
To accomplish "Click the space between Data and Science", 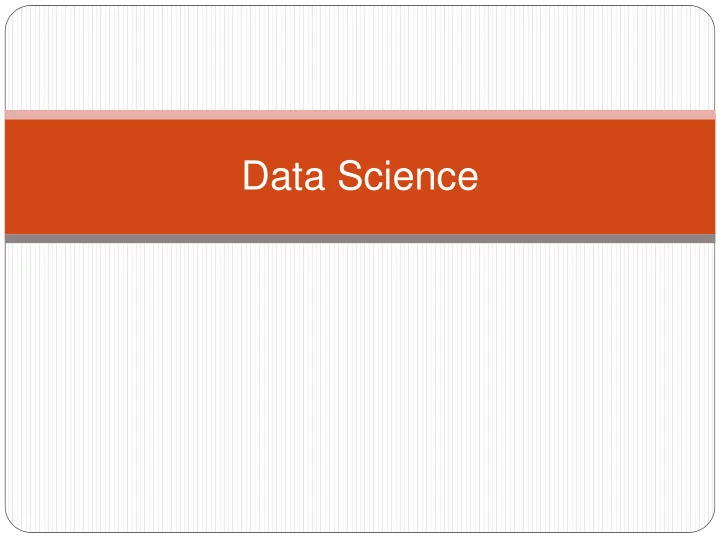I will coord(332,175).
